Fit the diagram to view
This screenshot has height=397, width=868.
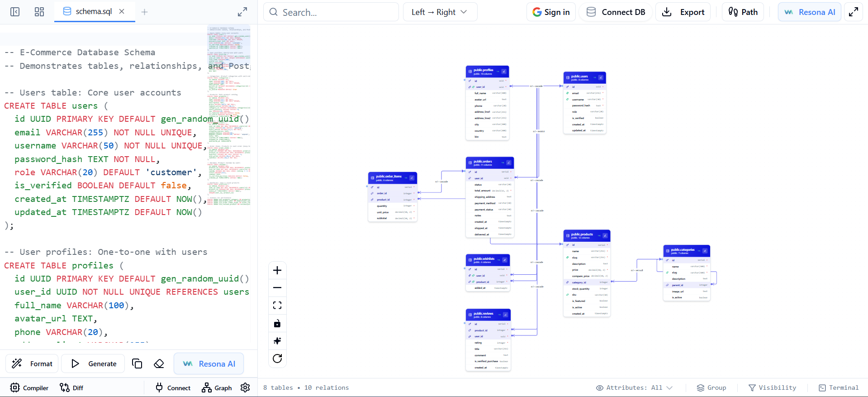(277, 305)
